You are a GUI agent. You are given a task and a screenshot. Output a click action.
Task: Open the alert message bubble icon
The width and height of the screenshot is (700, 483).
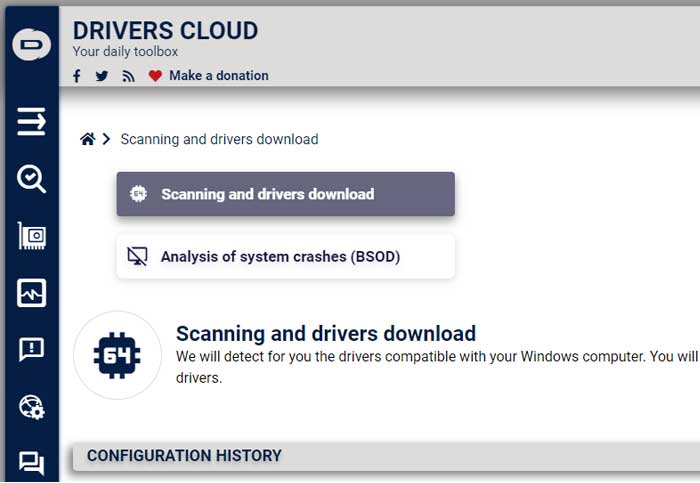click(31, 350)
